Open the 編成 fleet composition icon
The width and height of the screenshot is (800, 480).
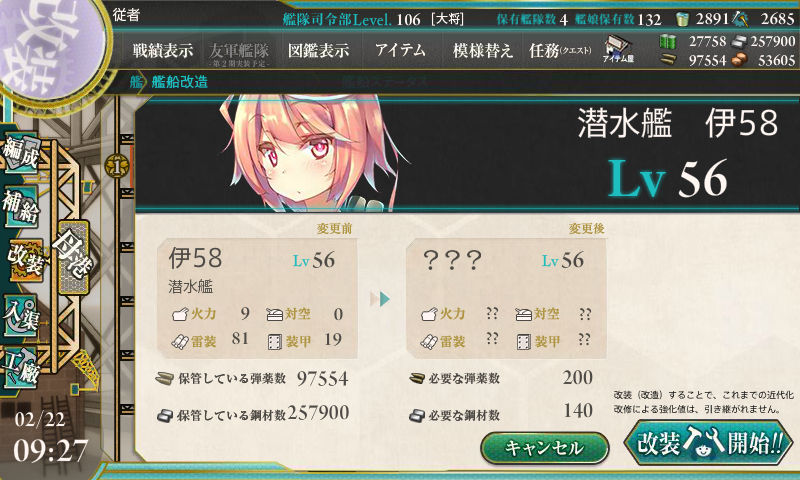21,153
